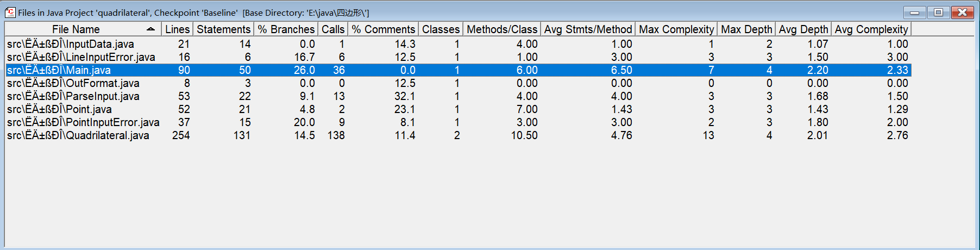Image resolution: width=980 pixels, height=250 pixels.
Task: Sort by the Classes column header
Action: [x=441, y=29]
